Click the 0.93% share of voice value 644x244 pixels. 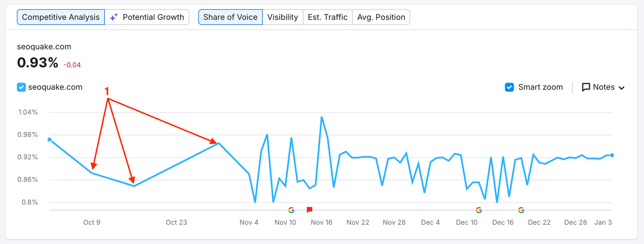(38, 63)
